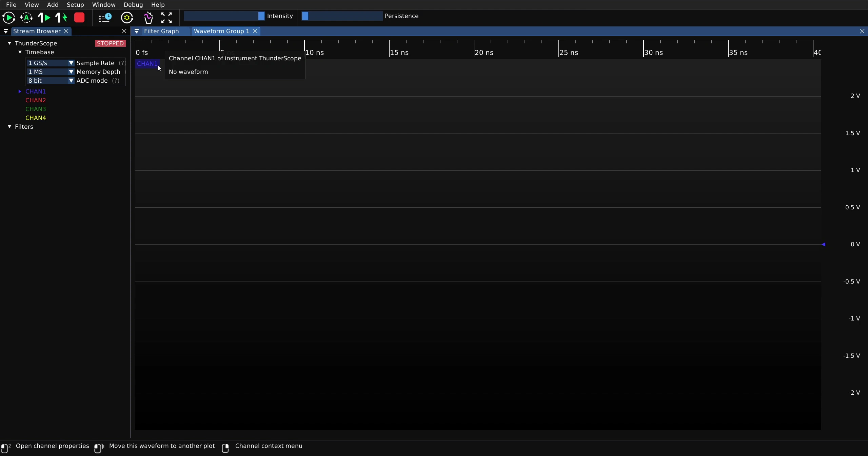Click the STOPPED status badge
Viewport: 868px width, 456px height.
[110, 43]
